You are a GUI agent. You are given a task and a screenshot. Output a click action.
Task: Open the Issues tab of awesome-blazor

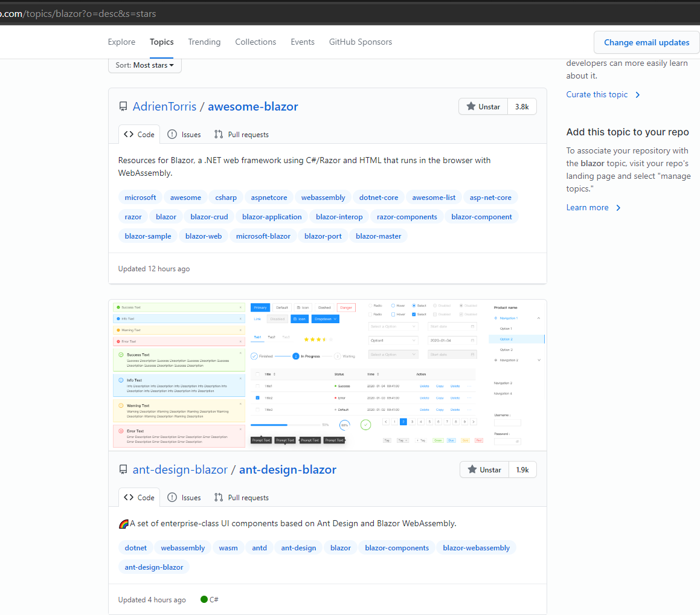tap(184, 135)
